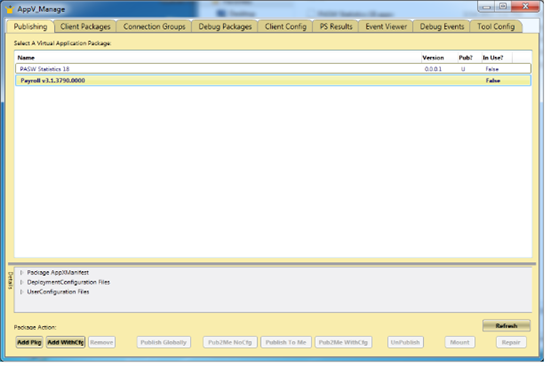Image resolution: width=550 pixels, height=366 pixels.
Task: Click the False in-use value of PASW row
Action: 492,69
